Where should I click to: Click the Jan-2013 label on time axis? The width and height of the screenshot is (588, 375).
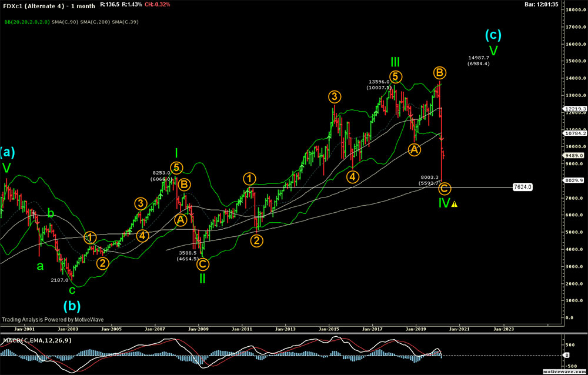286,329
